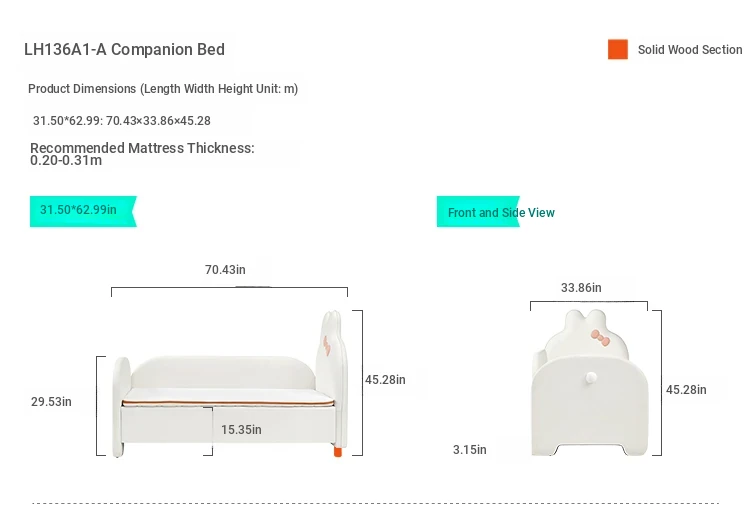Click the orange solid wood bed leg
The height and width of the screenshot is (523, 750).
338,452
